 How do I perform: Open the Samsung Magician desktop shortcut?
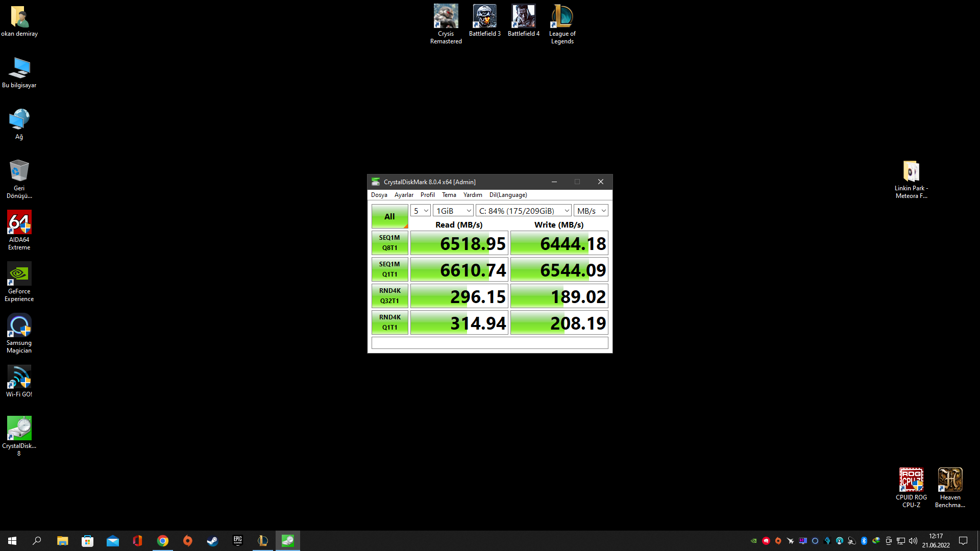pos(19,326)
